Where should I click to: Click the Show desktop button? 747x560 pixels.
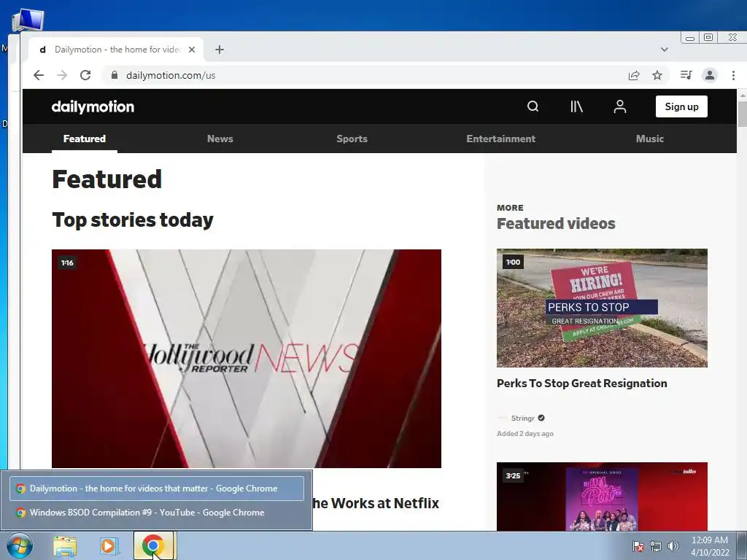742,546
